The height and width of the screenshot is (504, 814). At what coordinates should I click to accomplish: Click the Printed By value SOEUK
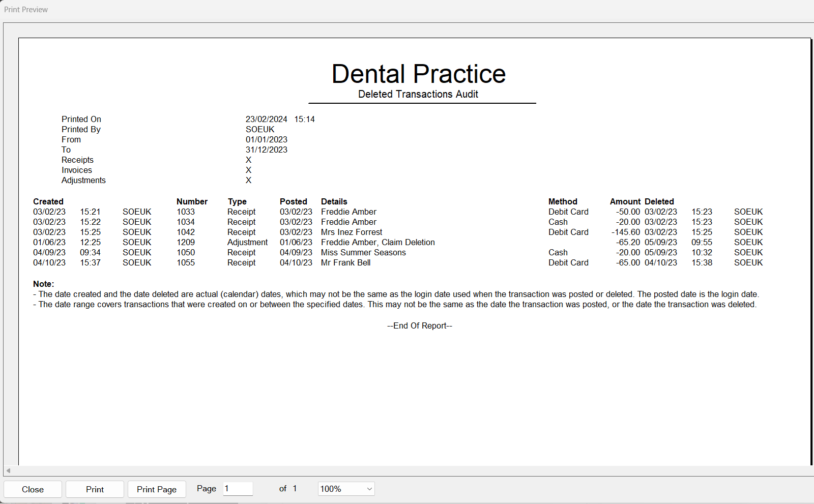(x=260, y=129)
